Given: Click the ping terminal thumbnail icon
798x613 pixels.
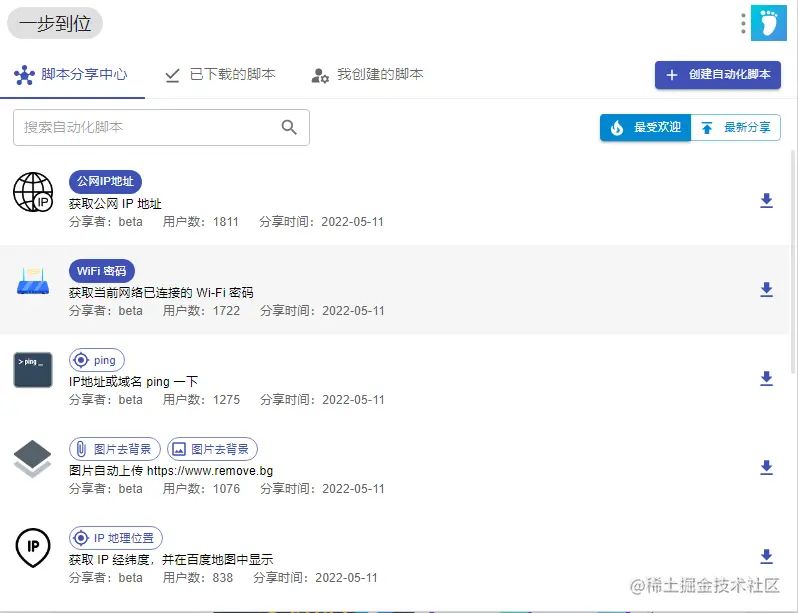Looking at the screenshot, I should pos(33,370).
